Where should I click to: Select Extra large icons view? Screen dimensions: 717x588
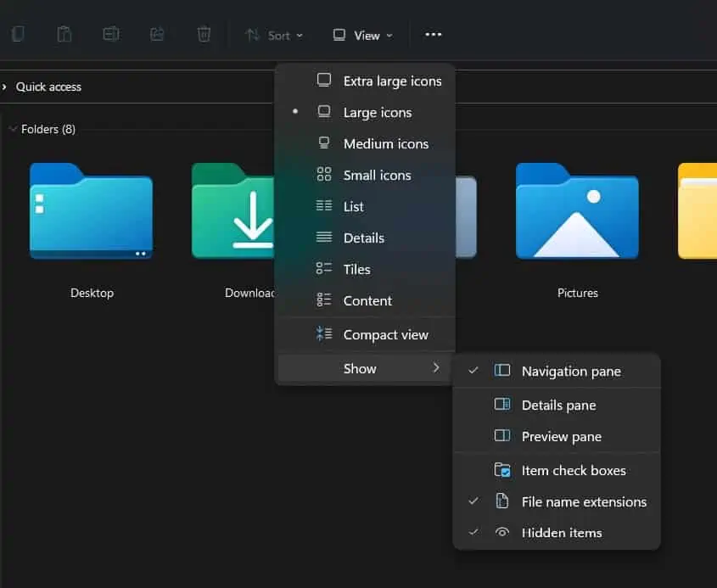pyautogui.click(x=391, y=81)
